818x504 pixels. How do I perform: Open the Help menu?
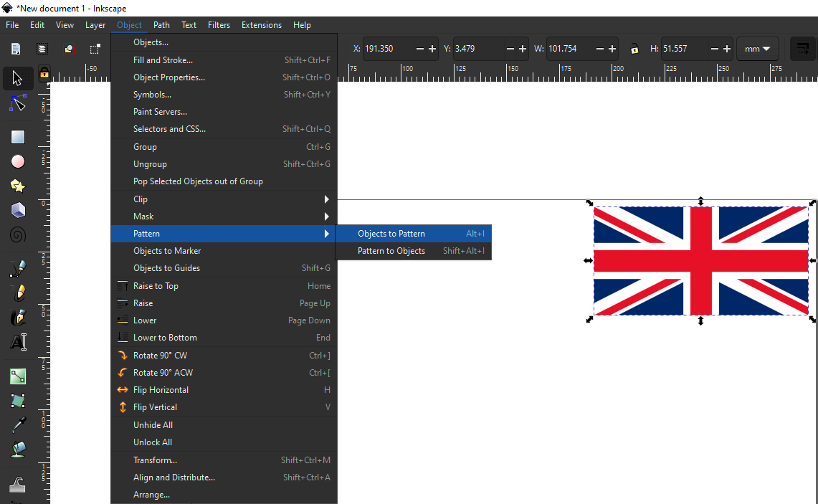pyautogui.click(x=302, y=25)
